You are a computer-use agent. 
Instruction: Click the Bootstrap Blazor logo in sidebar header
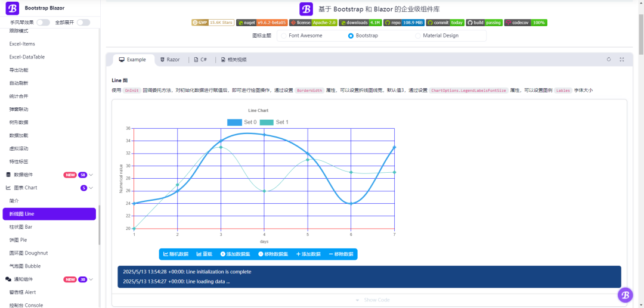coord(13,8)
